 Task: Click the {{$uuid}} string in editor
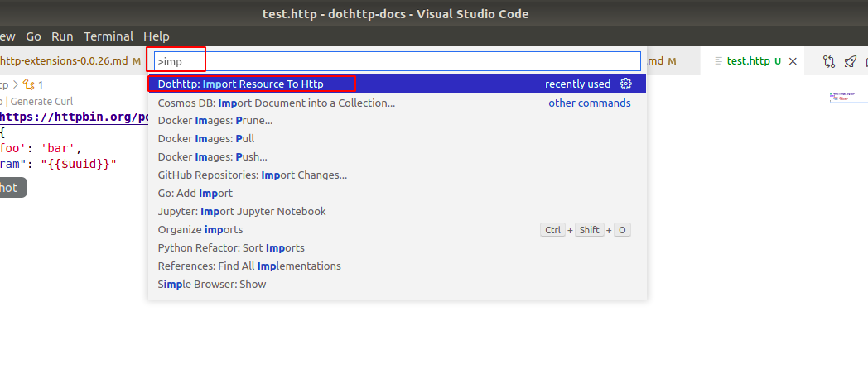click(x=79, y=165)
